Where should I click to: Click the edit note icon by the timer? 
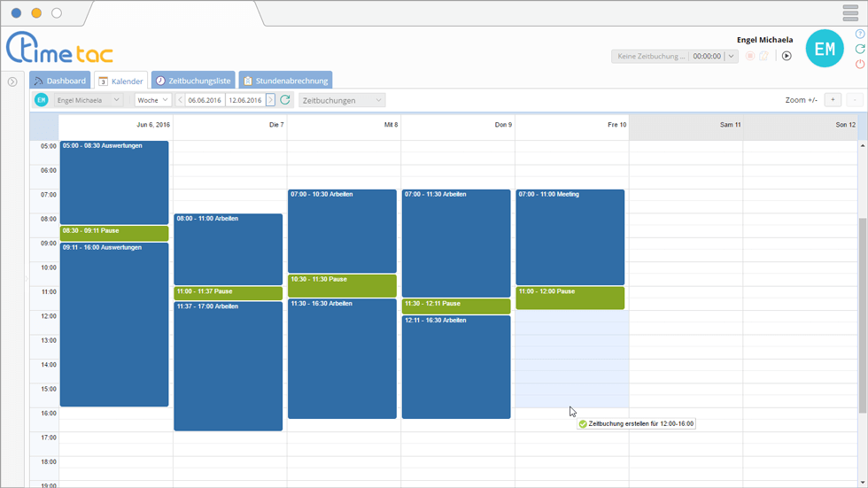coord(763,56)
